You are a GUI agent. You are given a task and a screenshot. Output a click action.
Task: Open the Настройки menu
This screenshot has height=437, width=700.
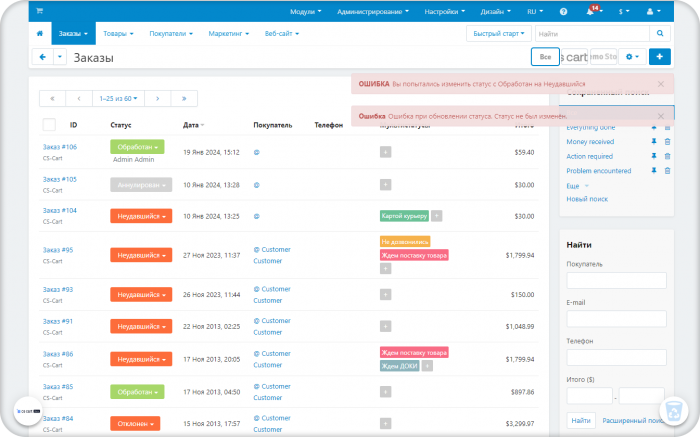pos(445,12)
